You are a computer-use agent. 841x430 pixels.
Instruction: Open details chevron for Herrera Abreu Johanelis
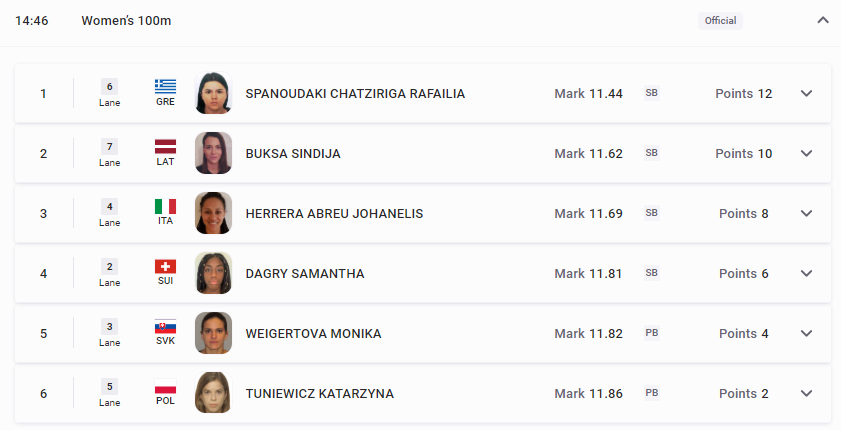click(806, 213)
